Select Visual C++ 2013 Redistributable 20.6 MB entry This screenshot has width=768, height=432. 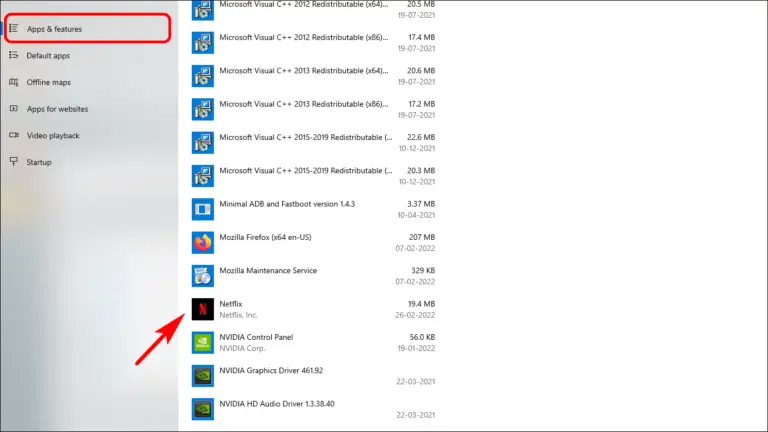pos(302,71)
